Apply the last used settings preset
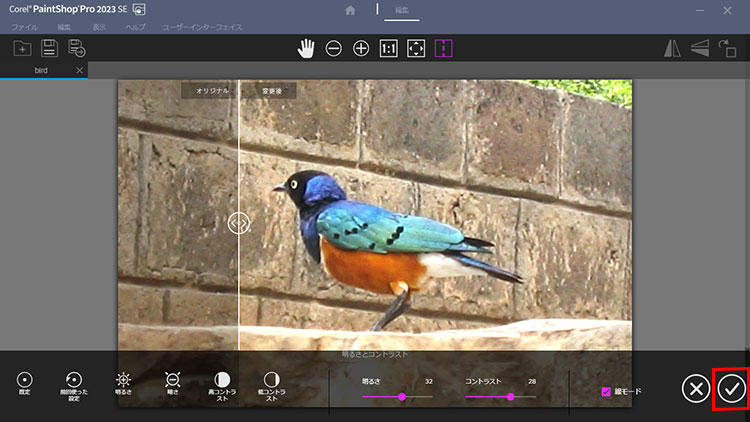Viewport: 750px width, 422px height. pyautogui.click(x=73, y=381)
